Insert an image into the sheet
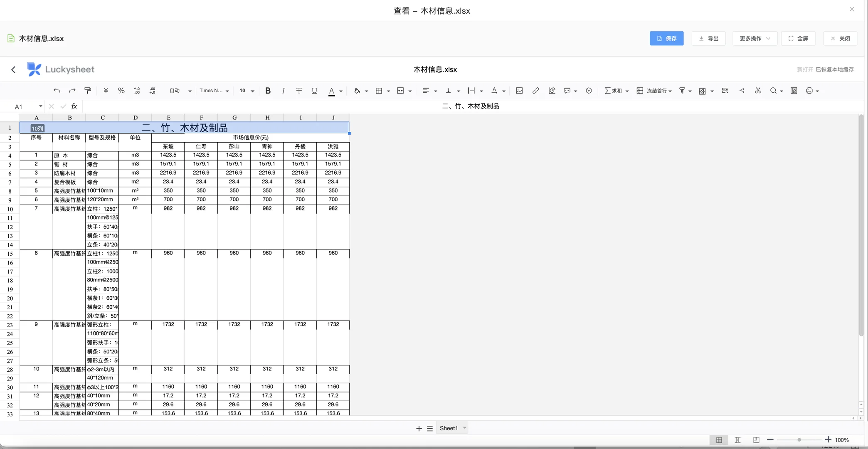868x449 pixels. click(x=519, y=90)
